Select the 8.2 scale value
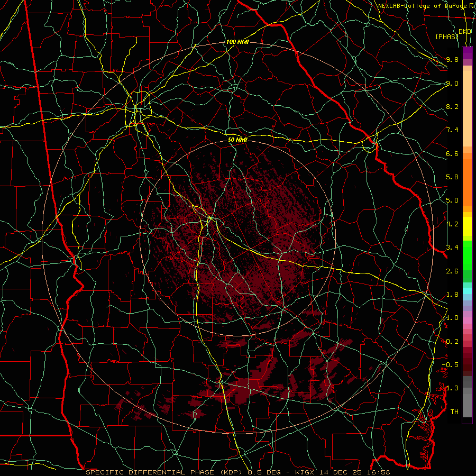Screen dimensions: 476x476 coord(452,106)
